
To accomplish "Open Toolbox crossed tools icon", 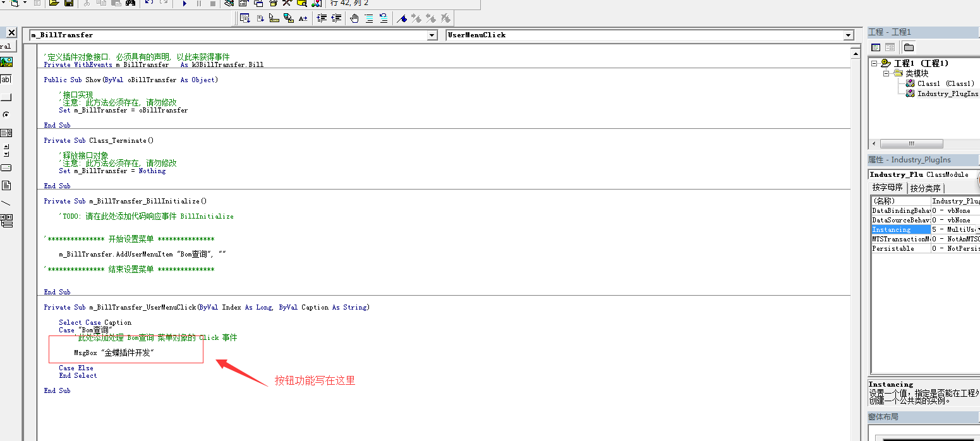I will click(287, 3).
